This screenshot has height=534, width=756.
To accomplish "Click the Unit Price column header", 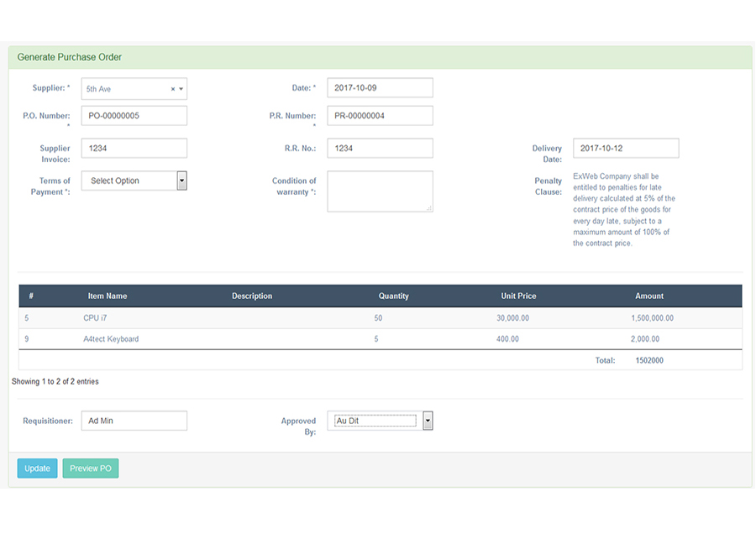I will point(518,296).
